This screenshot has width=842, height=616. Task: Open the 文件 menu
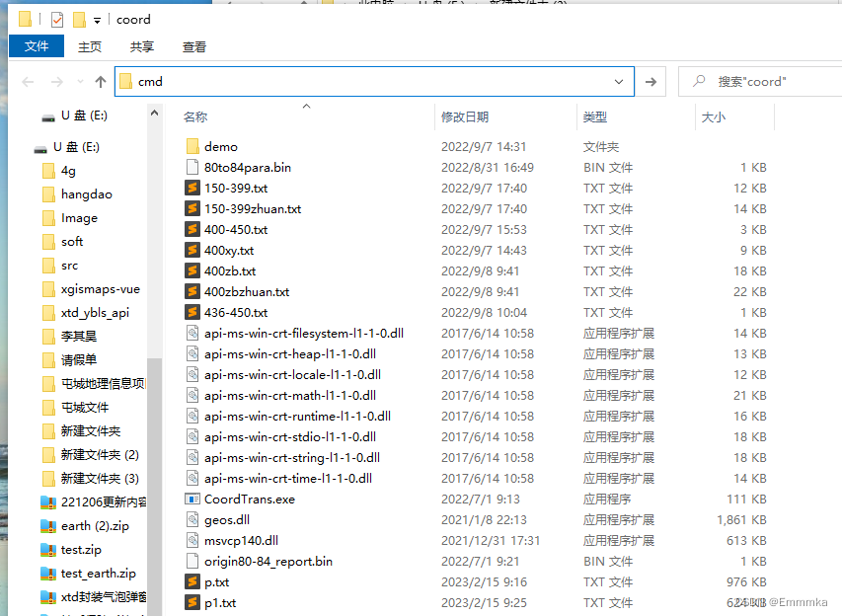[x=37, y=45]
